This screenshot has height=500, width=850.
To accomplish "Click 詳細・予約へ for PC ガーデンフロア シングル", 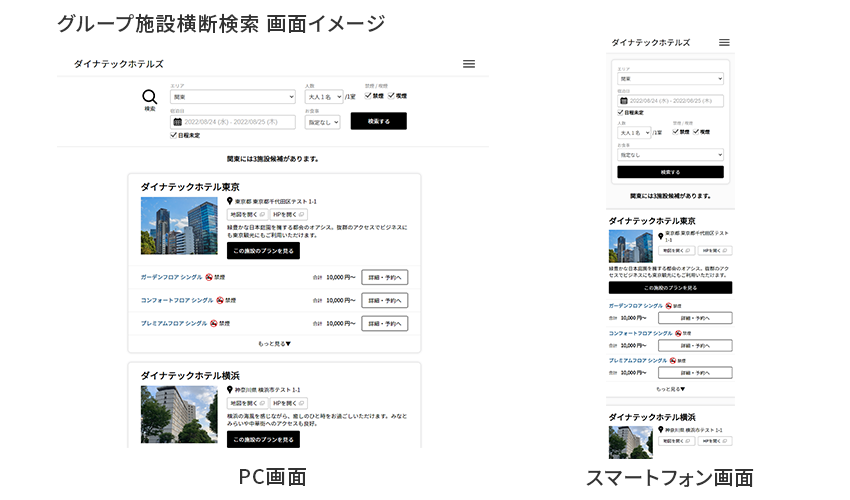I will [385, 277].
